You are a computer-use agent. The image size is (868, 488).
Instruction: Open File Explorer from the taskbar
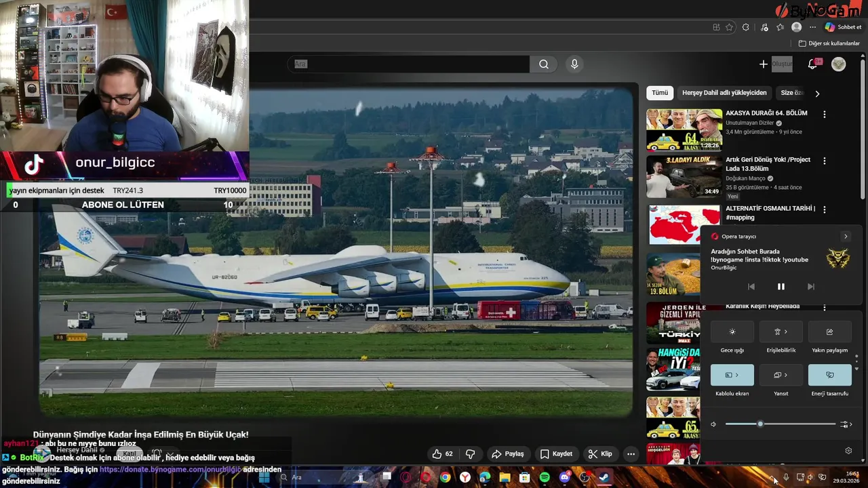505,478
